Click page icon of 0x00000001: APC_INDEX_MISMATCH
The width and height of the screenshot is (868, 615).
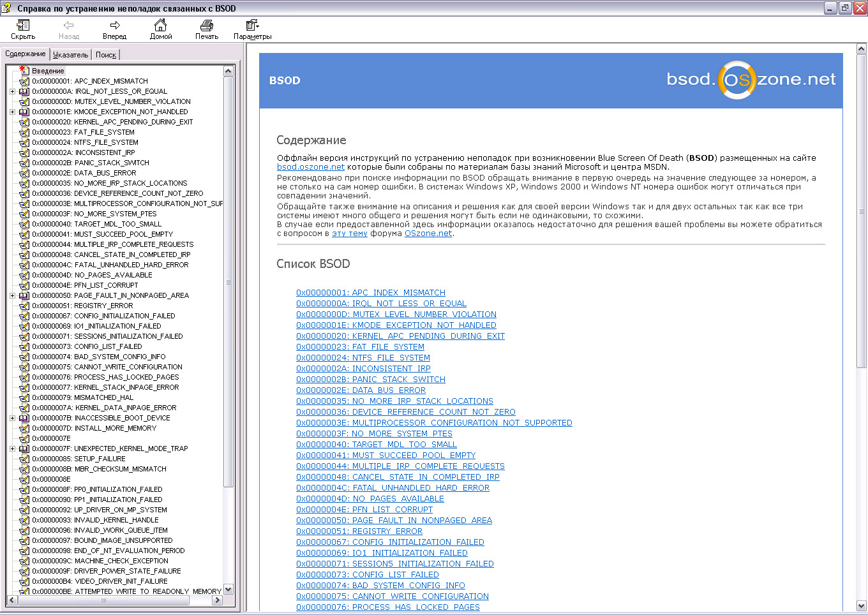(24, 81)
